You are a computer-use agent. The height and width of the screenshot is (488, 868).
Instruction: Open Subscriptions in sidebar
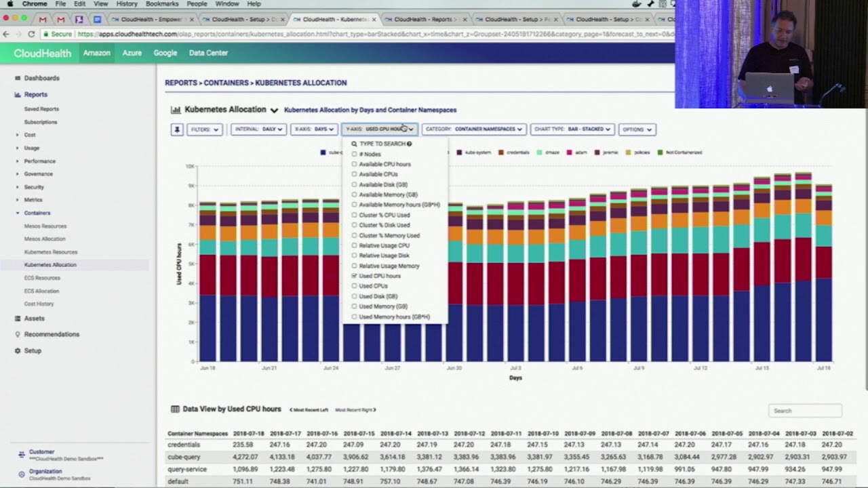(x=41, y=122)
